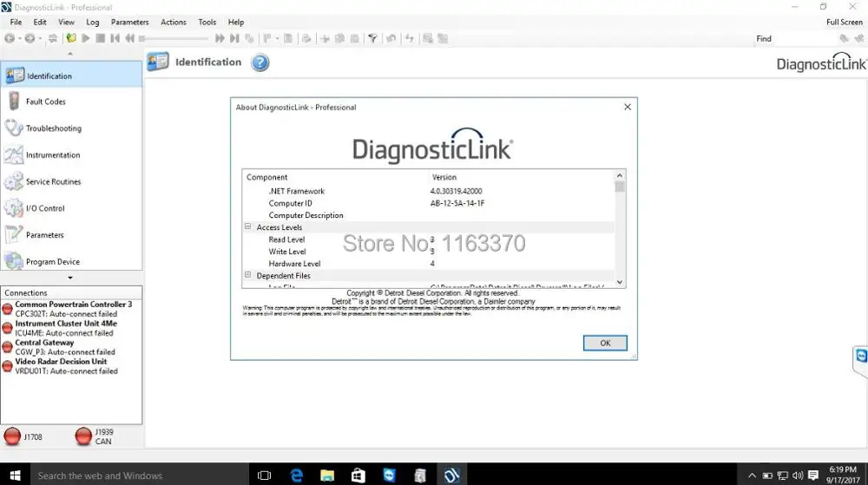
Task: Click OK in the About dialog
Action: click(x=605, y=343)
